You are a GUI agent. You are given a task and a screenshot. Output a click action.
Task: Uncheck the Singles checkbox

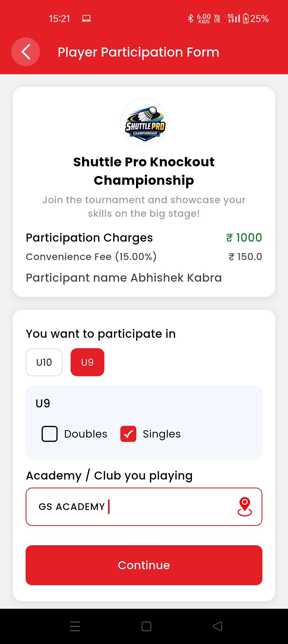tap(128, 434)
